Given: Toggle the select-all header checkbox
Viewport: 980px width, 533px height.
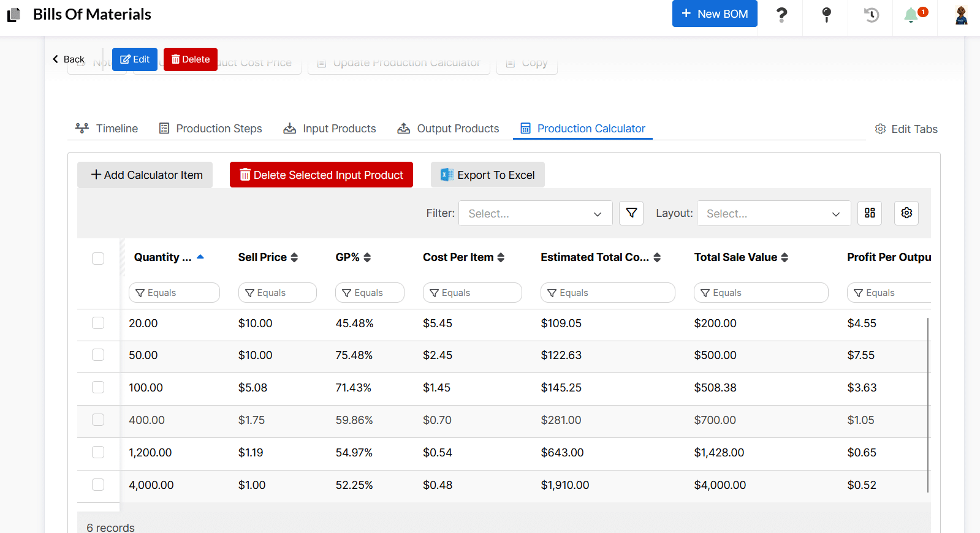Looking at the screenshot, I should point(98,259).
